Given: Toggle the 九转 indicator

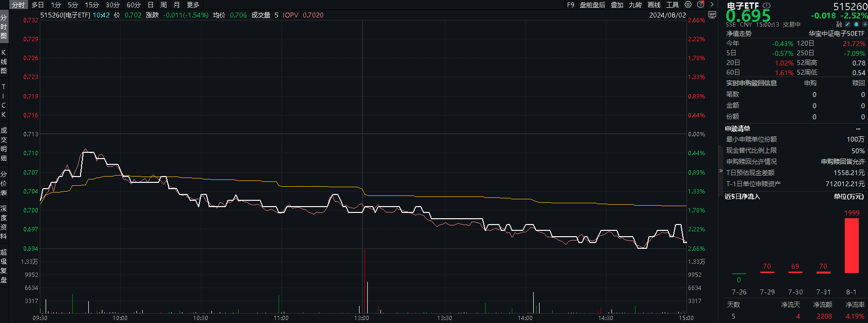Looking at the screenshot, I should (636, 5).
